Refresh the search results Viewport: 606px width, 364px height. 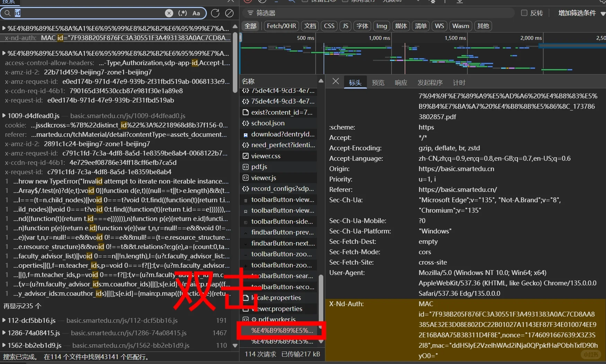click(215, 13)
